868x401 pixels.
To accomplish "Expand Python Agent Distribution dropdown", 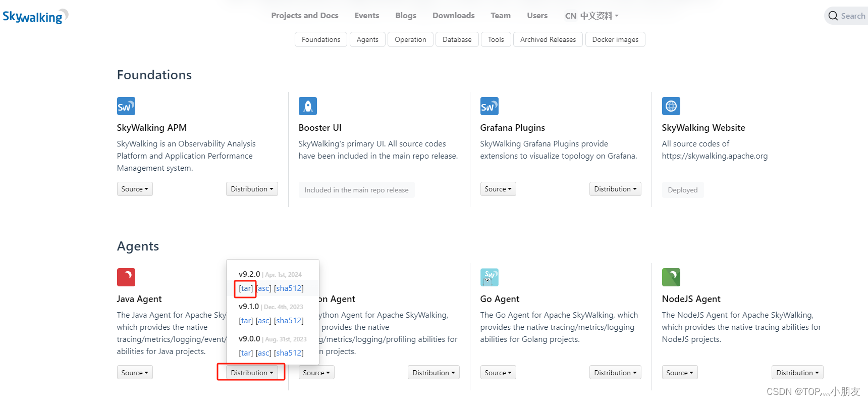I will (433, 373).
